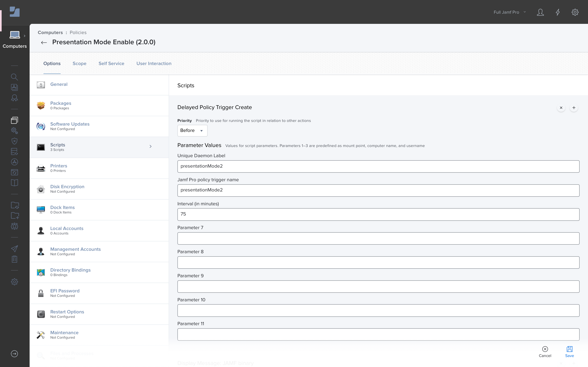Click the Interval in minutes field
The image size is (588, 367).
click(x=379, y=214)
